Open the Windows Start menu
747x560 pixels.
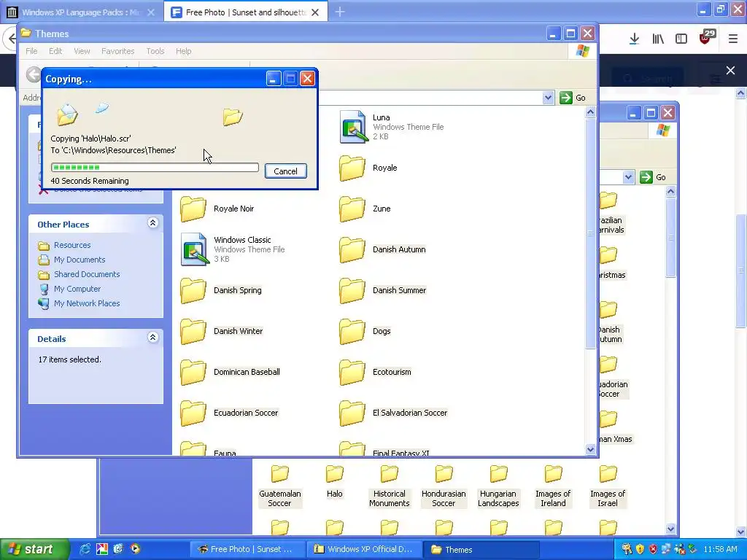click(34, 549)
